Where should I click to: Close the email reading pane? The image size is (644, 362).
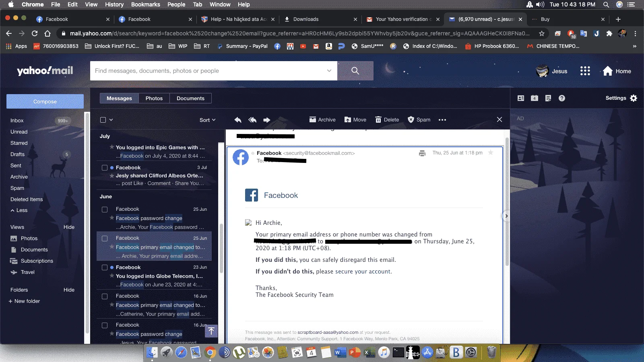[x=500, y=119]
